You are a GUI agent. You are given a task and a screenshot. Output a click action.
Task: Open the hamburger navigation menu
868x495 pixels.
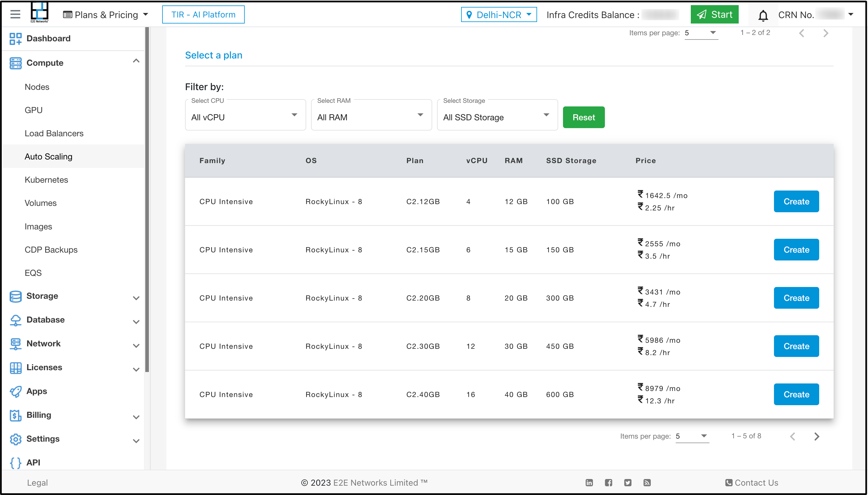click(15, 14)
